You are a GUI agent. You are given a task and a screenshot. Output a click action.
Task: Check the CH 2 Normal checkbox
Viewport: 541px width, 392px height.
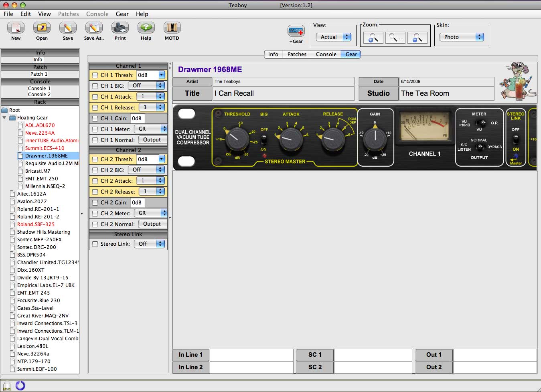pos(95,224)
